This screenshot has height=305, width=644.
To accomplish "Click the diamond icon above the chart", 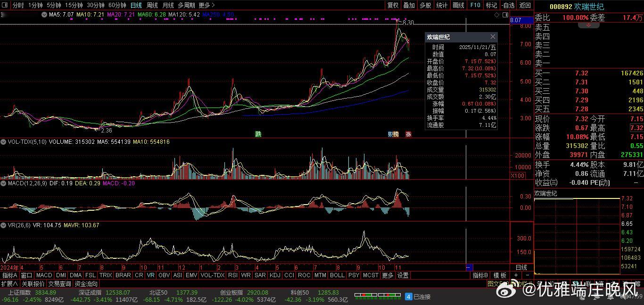I will (496, 15).
